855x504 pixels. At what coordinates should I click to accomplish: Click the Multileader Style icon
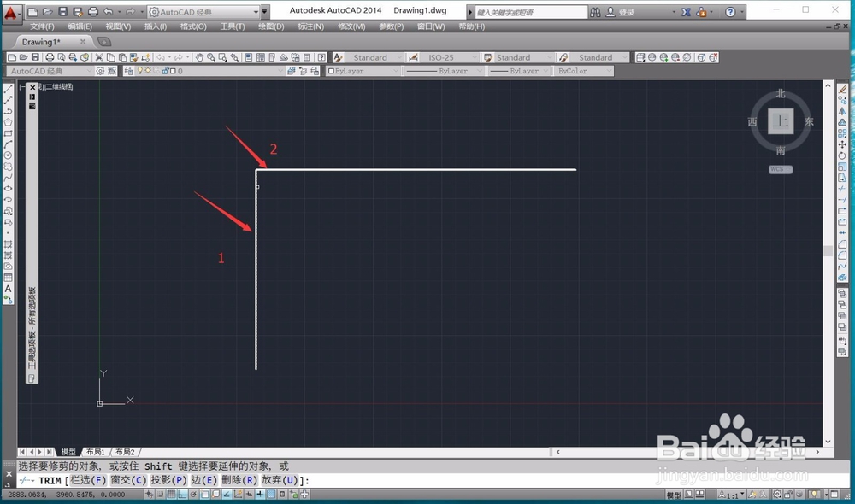click(563, 57)
